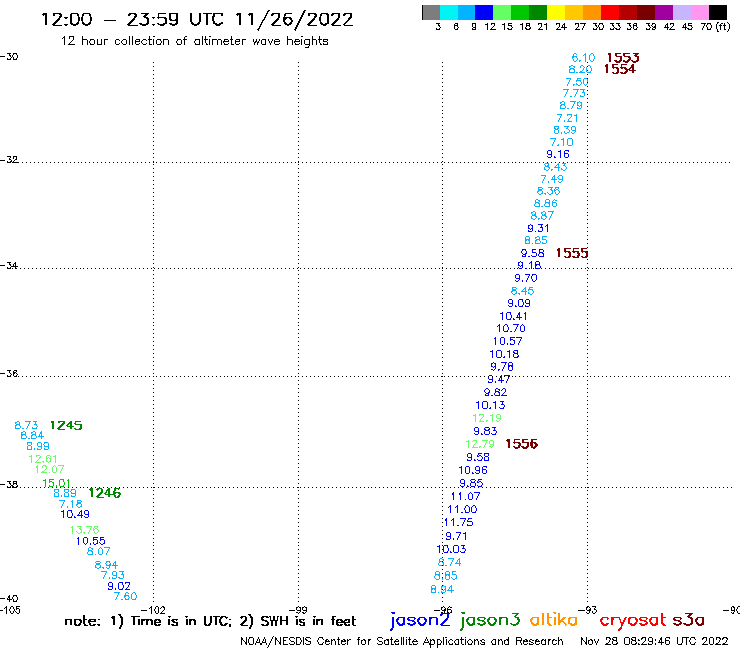Click the wave height value 7.60

point(126,597)
